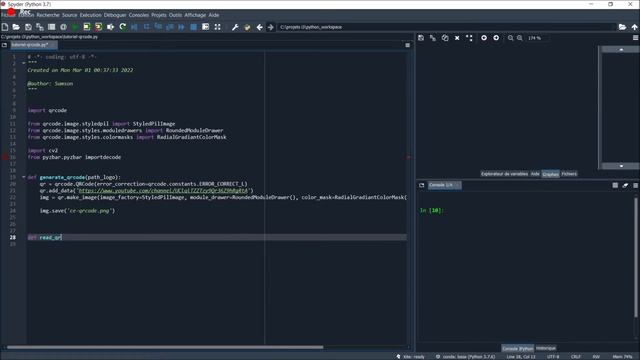Select the Console IPython tab
The height and width of the screenshot is (360, 640).
518,348
